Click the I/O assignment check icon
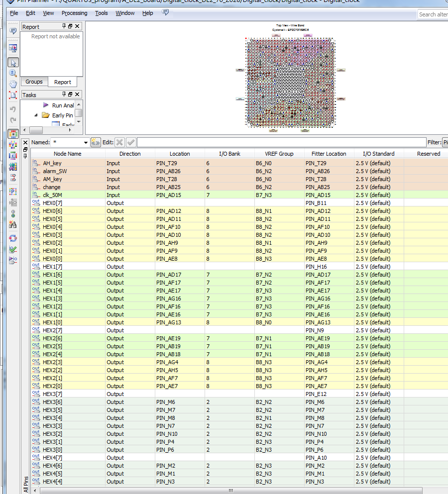The width and height of the screenshot is (448, 494). click(13, 249)
